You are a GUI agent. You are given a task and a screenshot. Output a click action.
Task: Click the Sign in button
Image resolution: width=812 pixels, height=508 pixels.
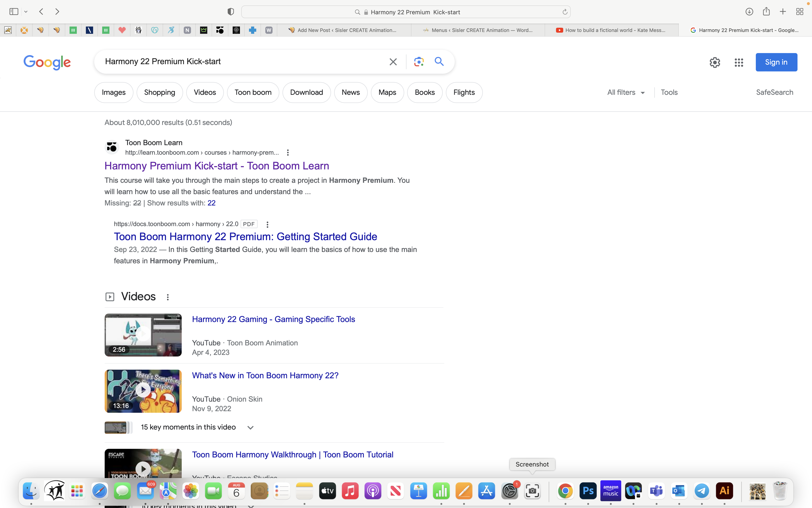776,62
